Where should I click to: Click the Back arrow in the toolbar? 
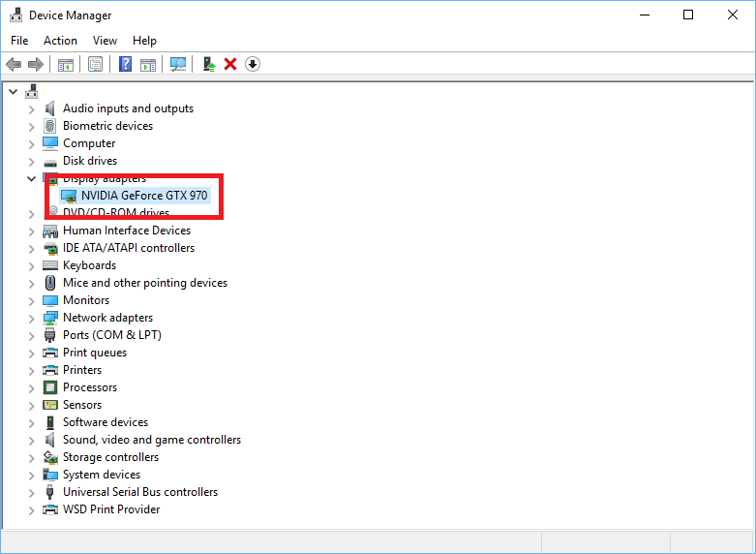[14, 64]
